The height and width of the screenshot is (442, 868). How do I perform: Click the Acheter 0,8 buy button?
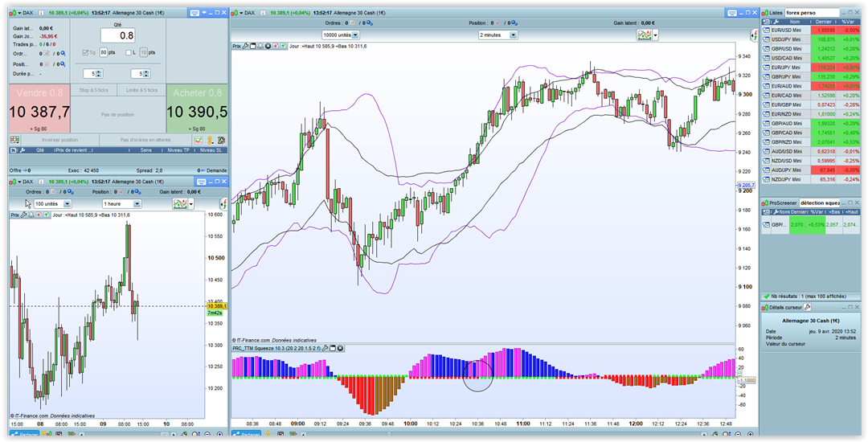(x=197, y=108)
